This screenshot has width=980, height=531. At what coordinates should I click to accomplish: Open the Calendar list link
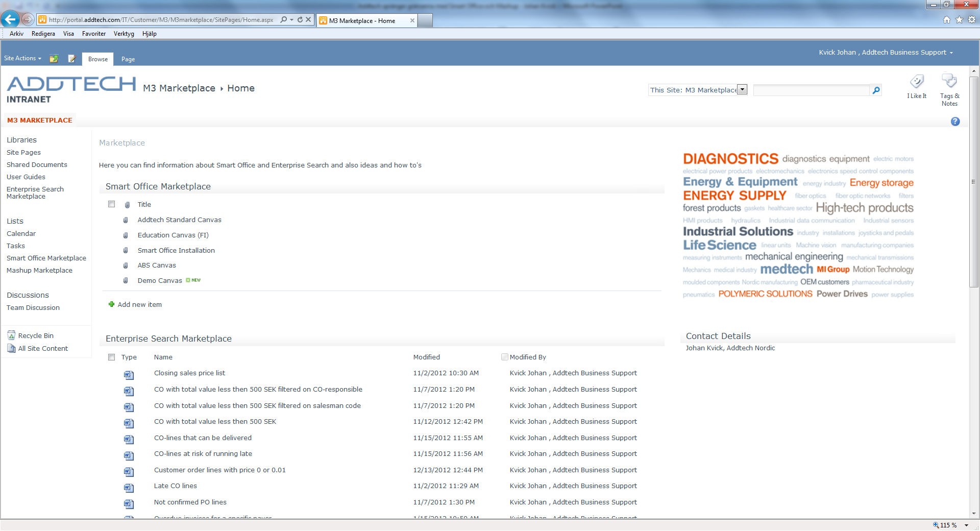tap(21, 233)
